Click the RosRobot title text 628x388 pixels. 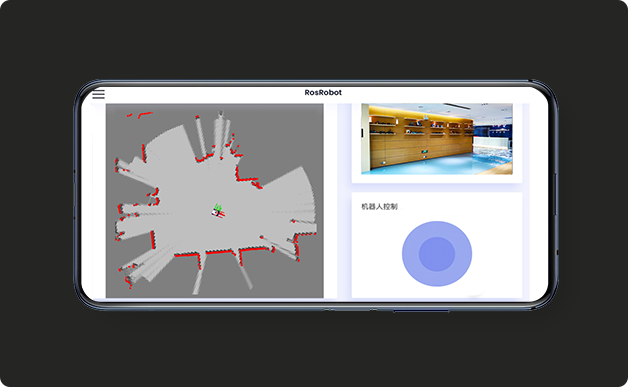point(323,92)
